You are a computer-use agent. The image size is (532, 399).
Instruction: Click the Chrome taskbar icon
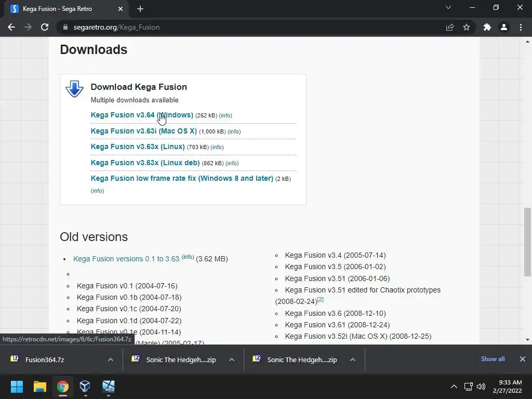pyautogui.click(x=63, y=387)
